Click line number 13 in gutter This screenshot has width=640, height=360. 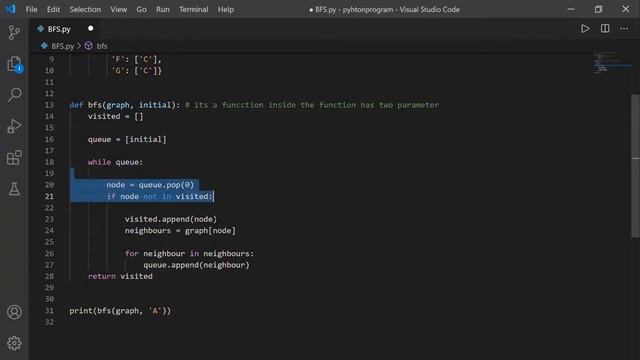(49, 105)
